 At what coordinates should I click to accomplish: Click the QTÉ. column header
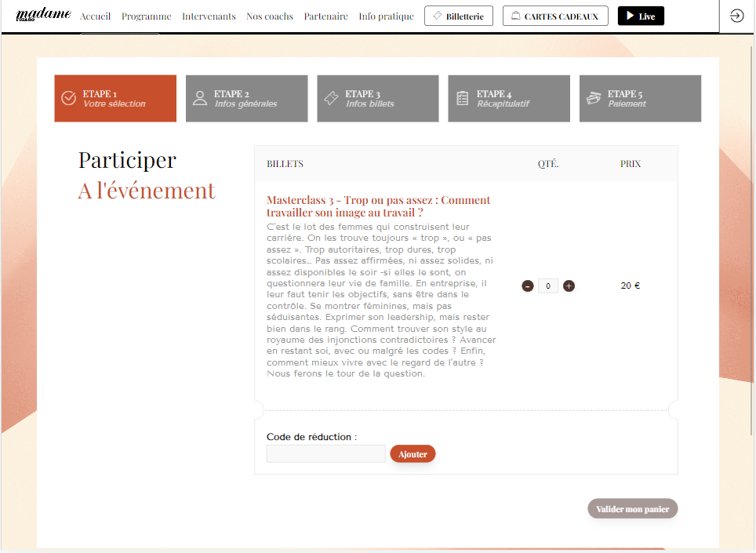tap(548, 164)
